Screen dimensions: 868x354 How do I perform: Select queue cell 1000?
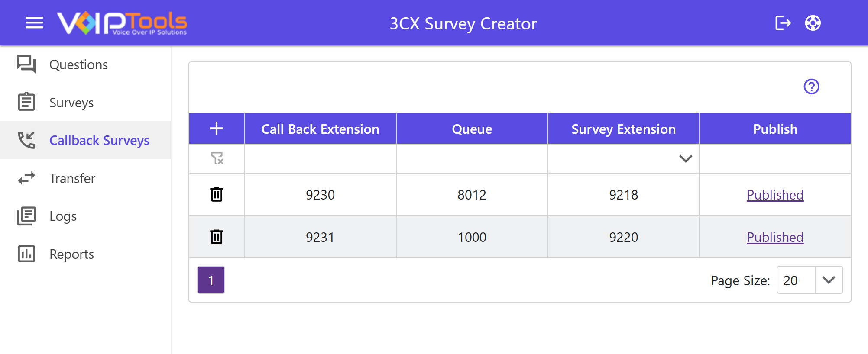(x=472, y=237)
